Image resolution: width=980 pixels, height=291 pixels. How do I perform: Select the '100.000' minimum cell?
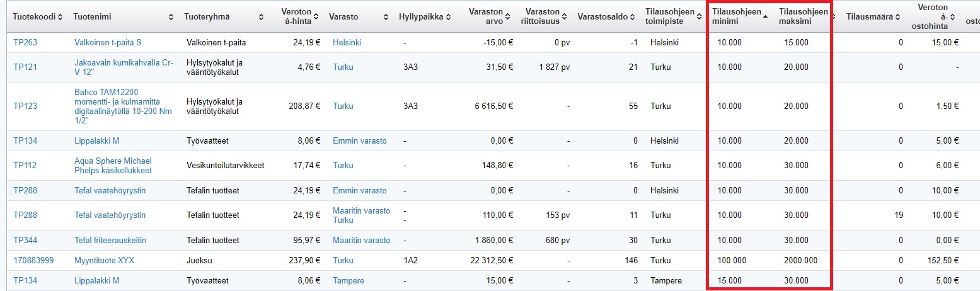[x=732, y=261]
